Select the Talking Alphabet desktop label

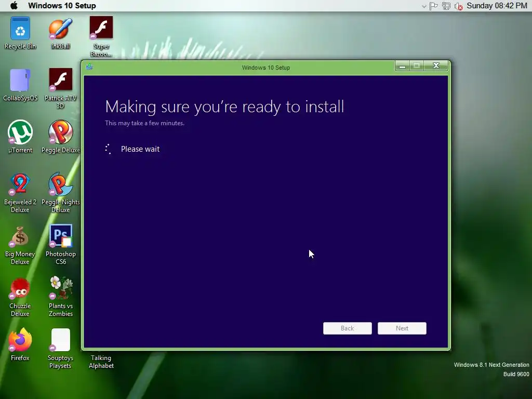(101, 362)
